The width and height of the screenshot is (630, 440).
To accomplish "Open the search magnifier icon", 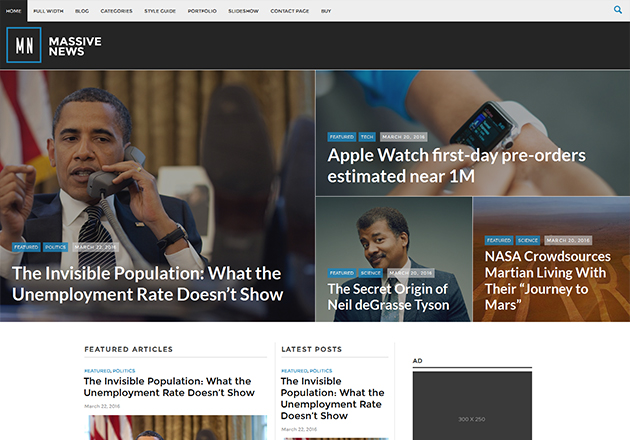I will (x=618, y=10).
